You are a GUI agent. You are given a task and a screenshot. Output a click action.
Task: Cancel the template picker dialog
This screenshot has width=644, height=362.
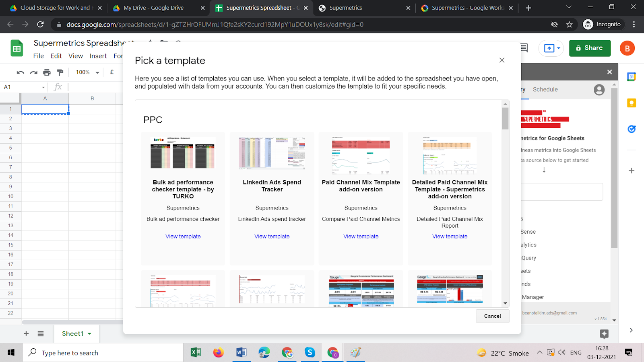coord(493,316)
